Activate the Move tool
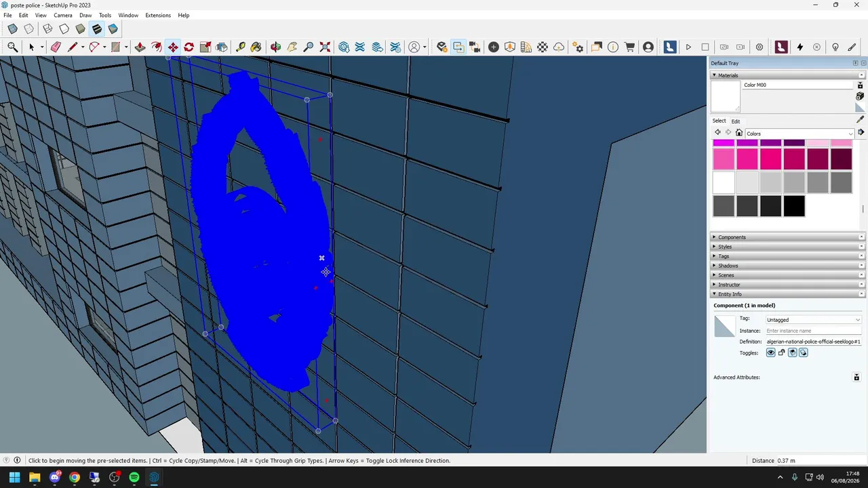The image size is (868, 488). pos(173,47)
